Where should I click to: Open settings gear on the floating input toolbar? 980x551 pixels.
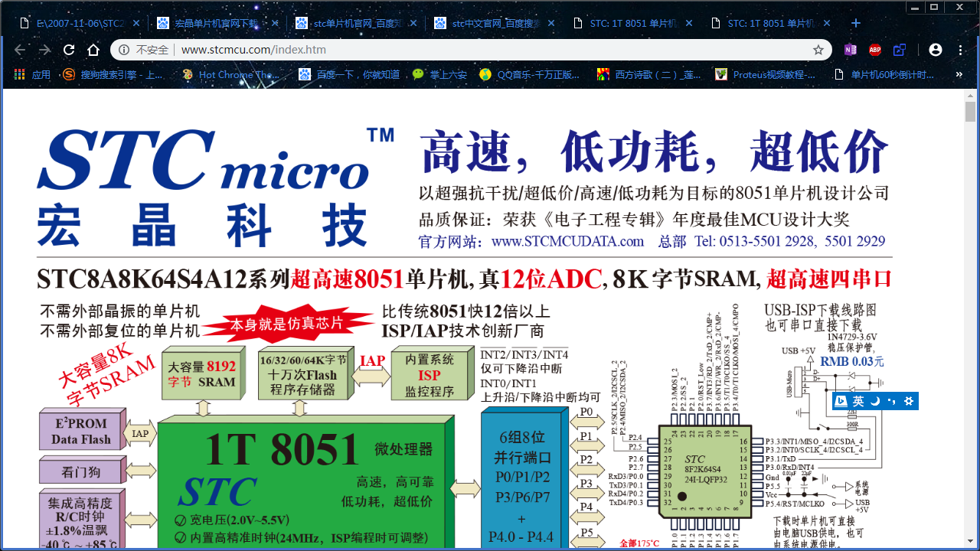(x=909, y=400)
